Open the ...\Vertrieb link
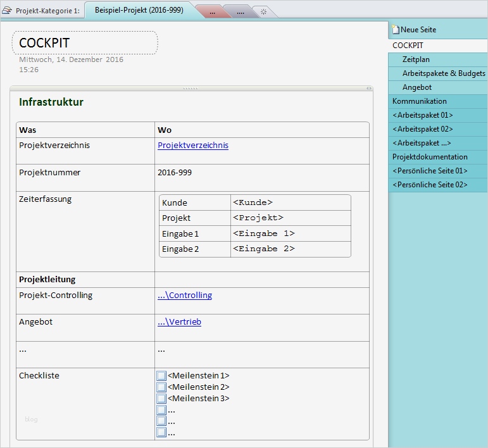 pos(179,322)
